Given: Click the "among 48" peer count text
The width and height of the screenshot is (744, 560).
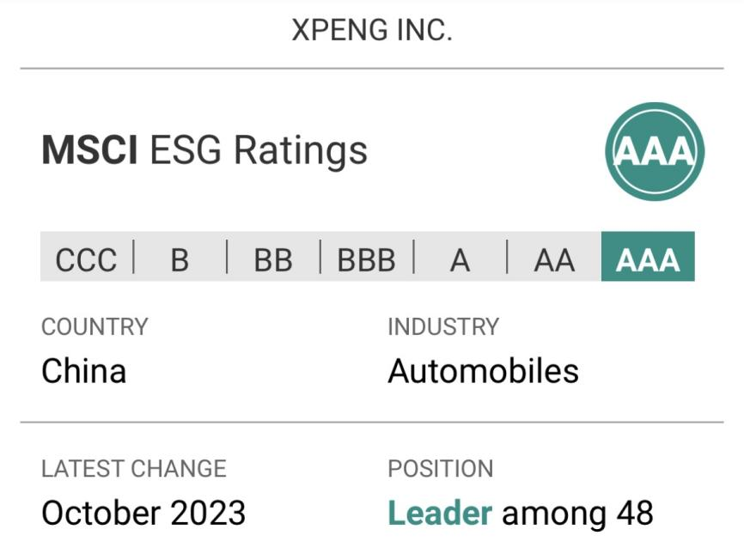Looking at the screenshot, I should (577, 514).
